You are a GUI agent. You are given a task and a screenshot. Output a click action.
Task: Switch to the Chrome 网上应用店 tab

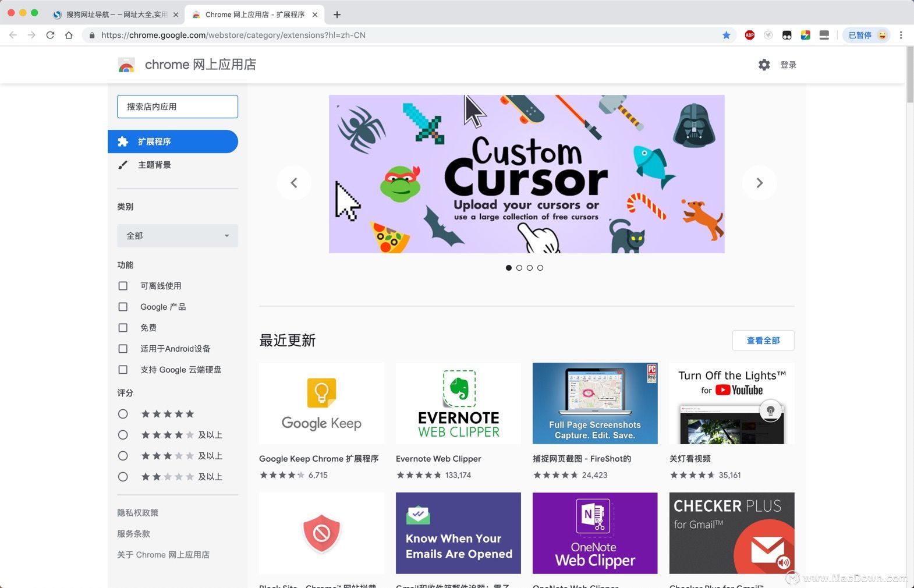tap(254, 15)
